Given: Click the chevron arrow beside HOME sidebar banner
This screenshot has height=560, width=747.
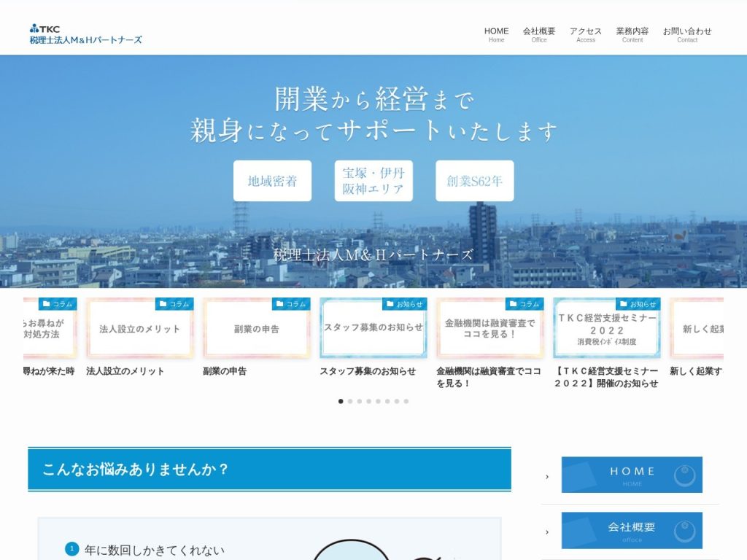Looking at the screenshot, I should click(x=547, y=477).
